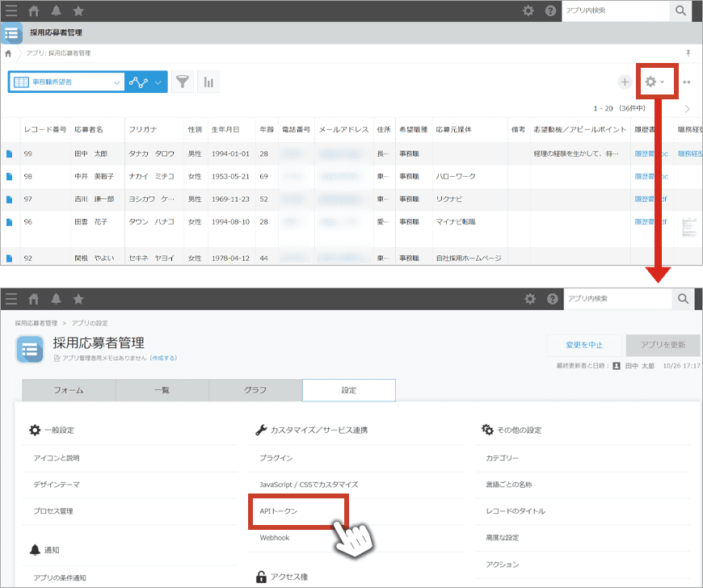Screen dimensions: 703x588
Task: Open the APIトークン setting link
Action: pos(279,511)
